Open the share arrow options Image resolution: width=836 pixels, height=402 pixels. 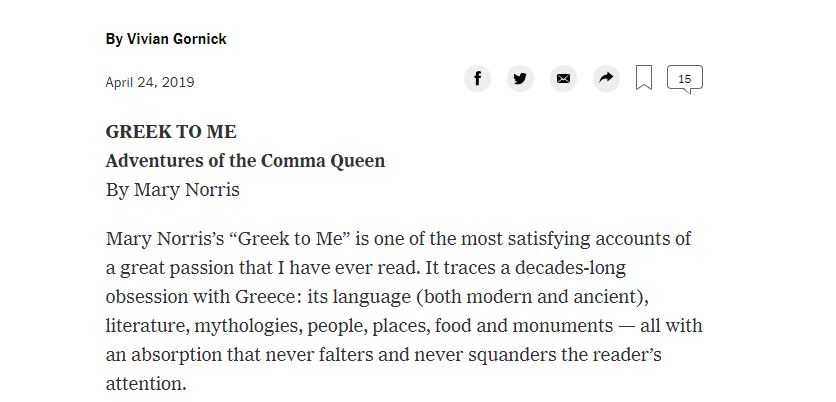click(606, 79)
